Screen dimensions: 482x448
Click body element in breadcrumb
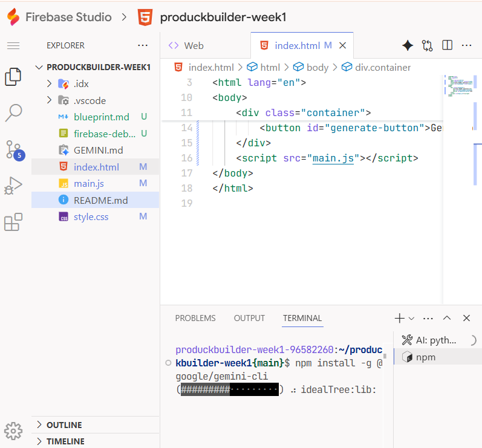point(318,67)
